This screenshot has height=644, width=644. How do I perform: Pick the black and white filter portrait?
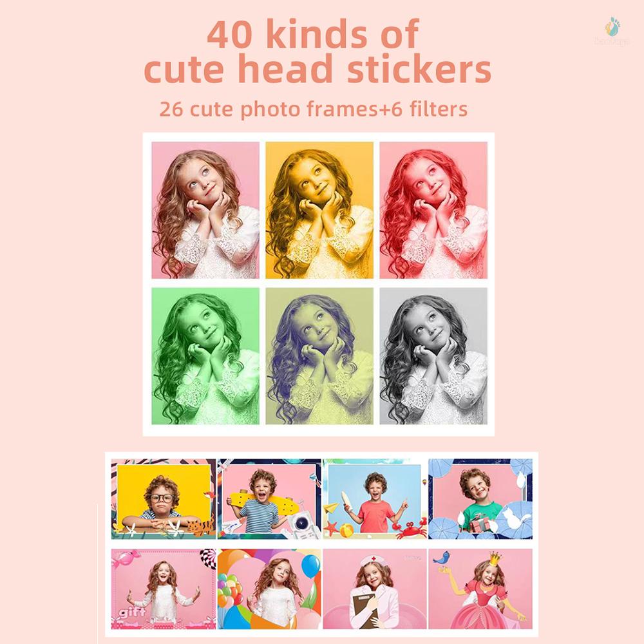tap(433, 356)
